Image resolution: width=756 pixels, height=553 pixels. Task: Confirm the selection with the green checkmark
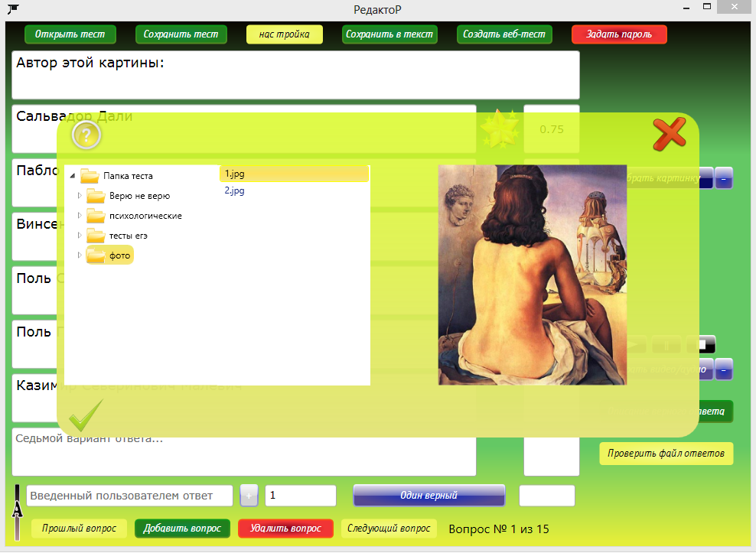(x=86, y=415)
